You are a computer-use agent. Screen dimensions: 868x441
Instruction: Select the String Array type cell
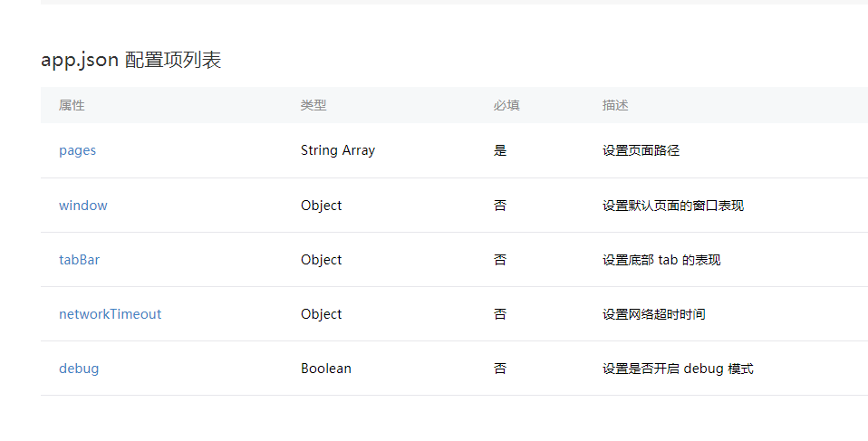[x=338, y=150]
